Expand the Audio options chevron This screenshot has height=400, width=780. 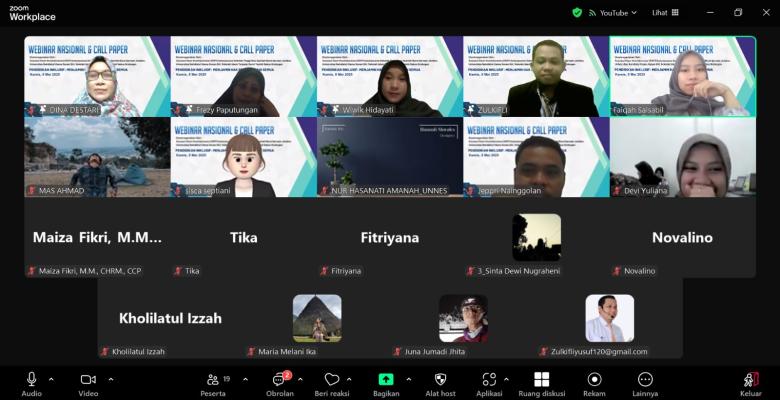click(x=52, y=380)
